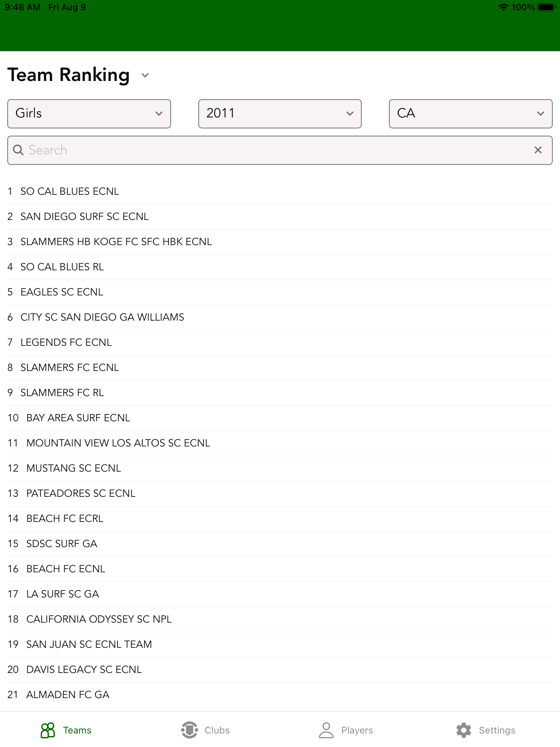Expand the Team Ranking title chevron
560x747 pixels.
click(145, 76)
